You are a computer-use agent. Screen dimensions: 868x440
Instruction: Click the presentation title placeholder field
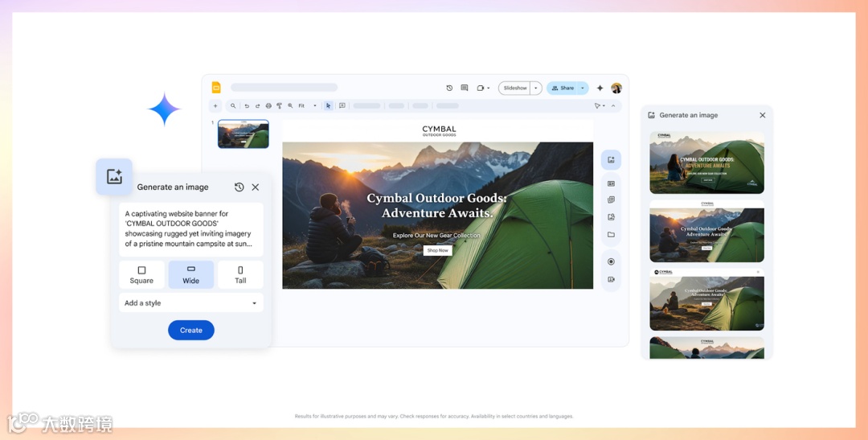284,88
